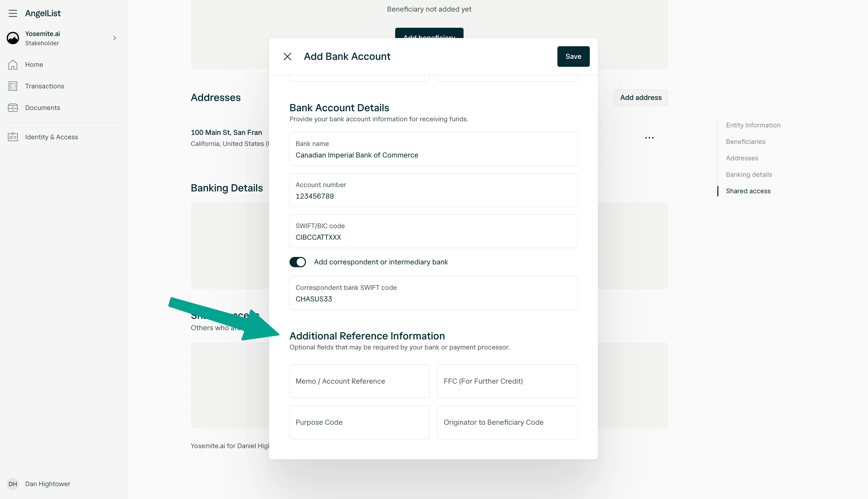
Task: Click the Add address button
Action: 640,97
